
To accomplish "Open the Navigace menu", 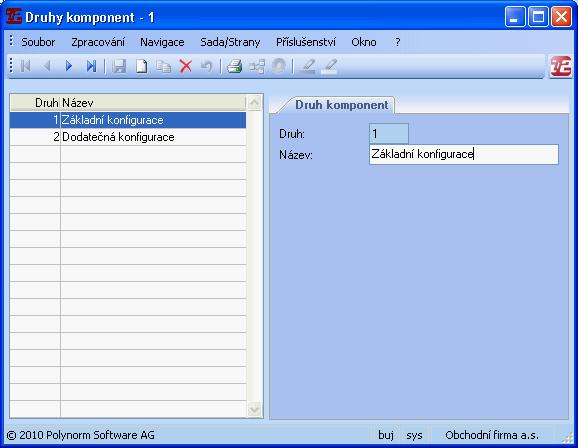I will coord(162,42).
